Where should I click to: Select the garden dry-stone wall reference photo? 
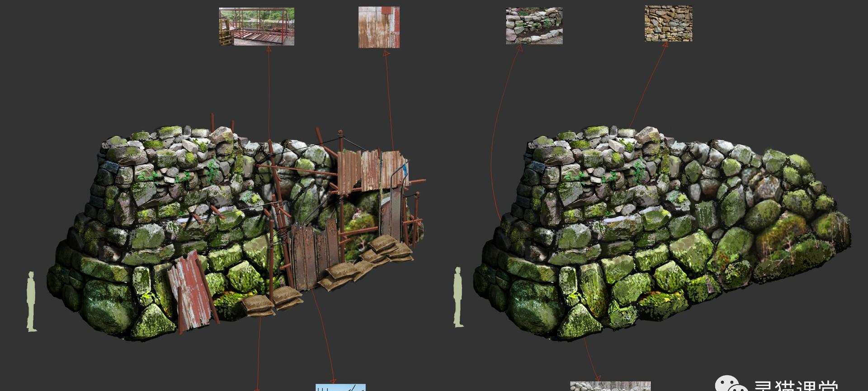(x=534, y=25)
